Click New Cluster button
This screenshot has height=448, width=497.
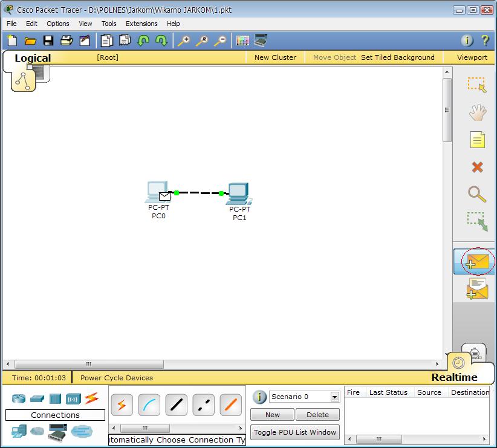click(x=275, y=57)
